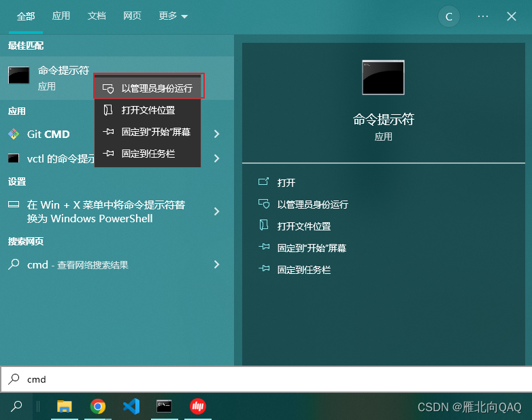Click shield icon in right pane
The width and height of the screenshot is (532, 420).
(x=264, y=204)
